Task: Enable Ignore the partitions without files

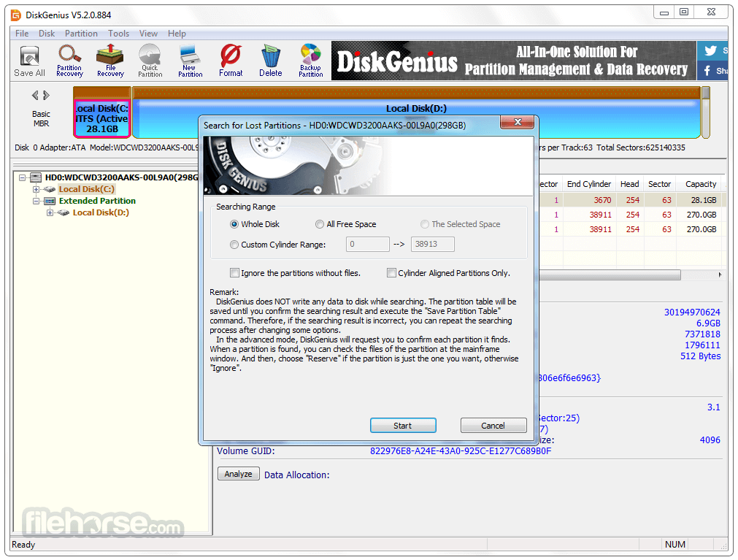Action: (x=234, y=273)
